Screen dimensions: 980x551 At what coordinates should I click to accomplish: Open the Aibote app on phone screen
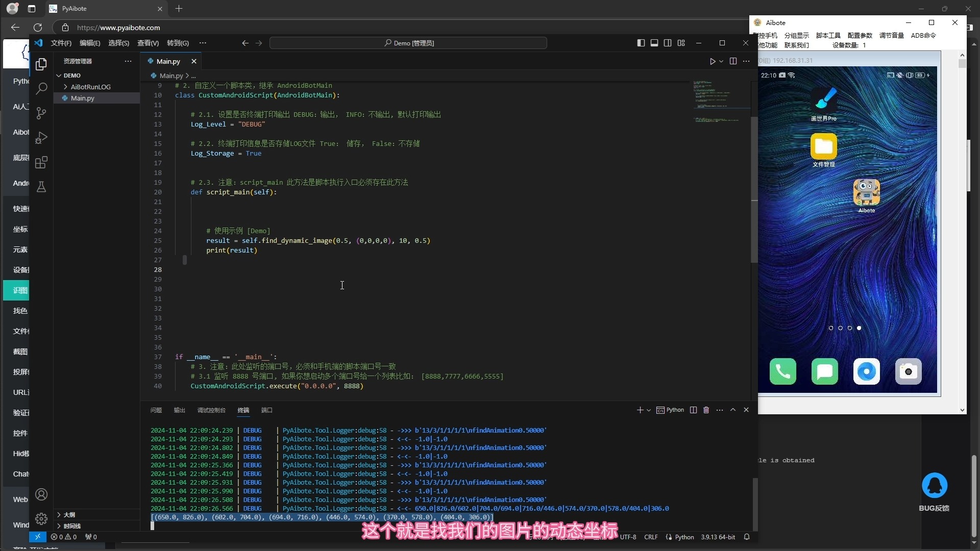[866, 196]
